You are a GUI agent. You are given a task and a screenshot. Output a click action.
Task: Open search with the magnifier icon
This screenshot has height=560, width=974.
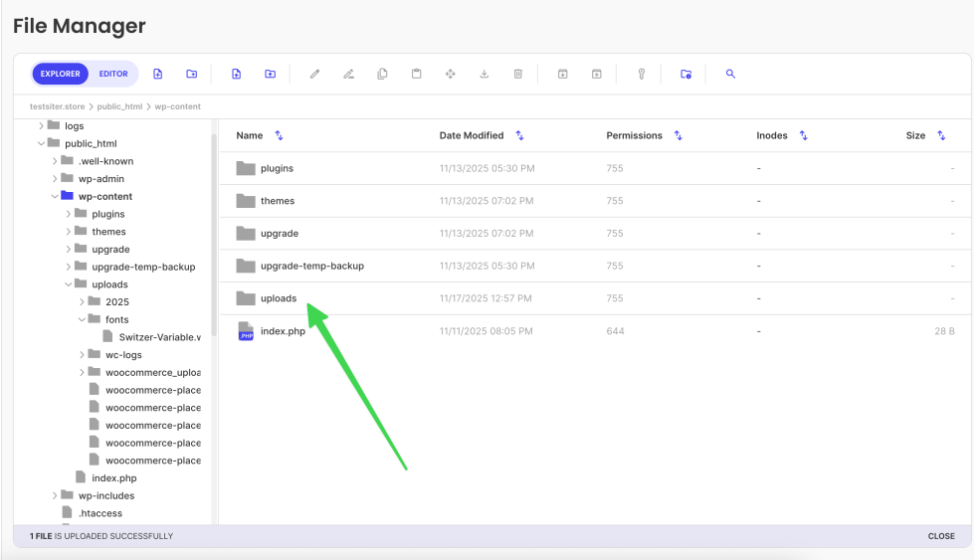click(x=730, y=74)
